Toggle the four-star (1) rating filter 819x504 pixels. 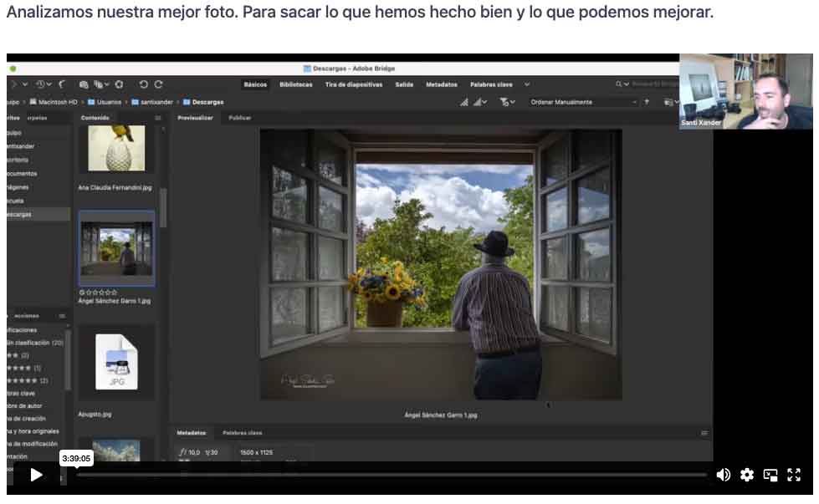click(24, 368)
